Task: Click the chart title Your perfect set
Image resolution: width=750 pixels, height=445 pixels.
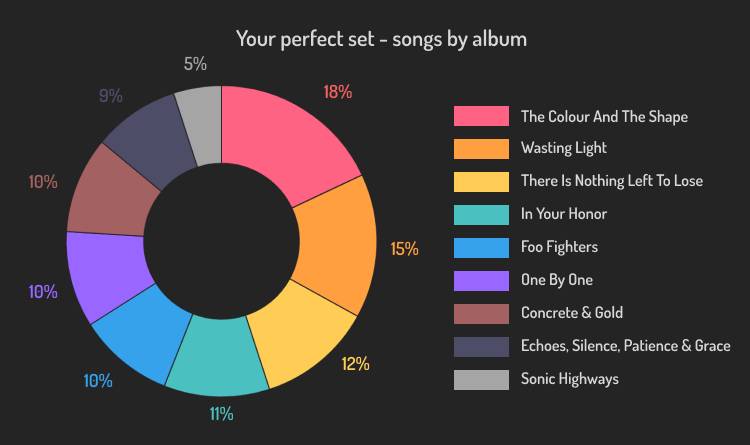Action: point(381,39)
